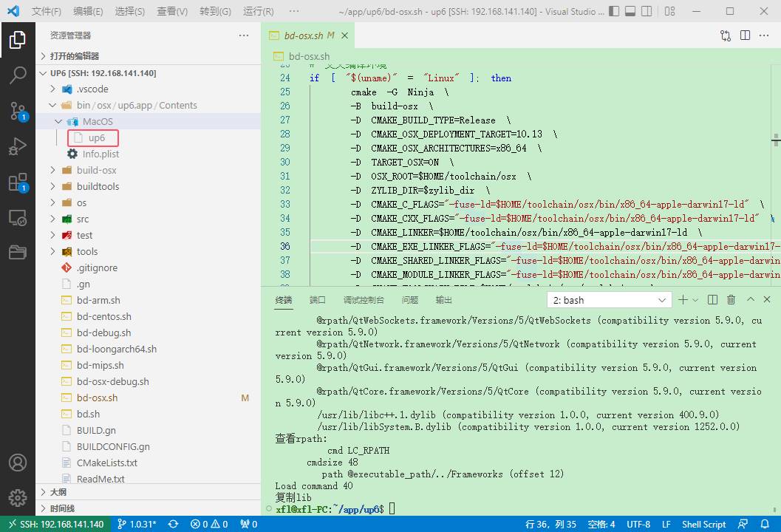Open Run and Debug view
The height and width of the screenshot is (532, 781).
click(18, 146)
